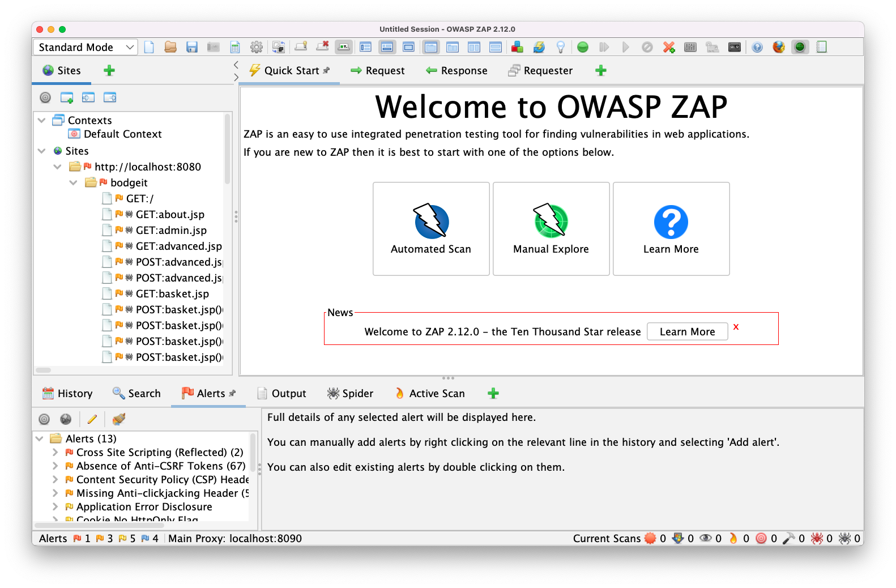The height and width of the screenshot is (588, 896).
Task: Open the Search tab
Action: 136,393
